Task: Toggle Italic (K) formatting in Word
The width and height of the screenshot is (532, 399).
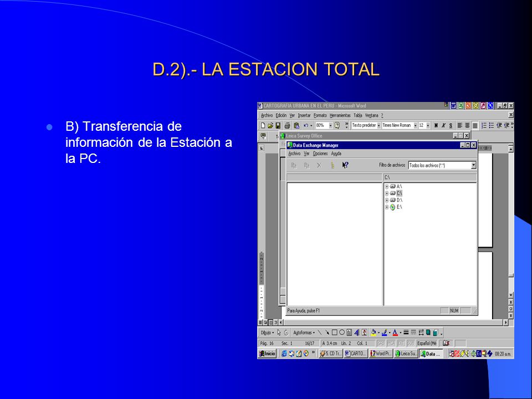Action: (443, 125)
